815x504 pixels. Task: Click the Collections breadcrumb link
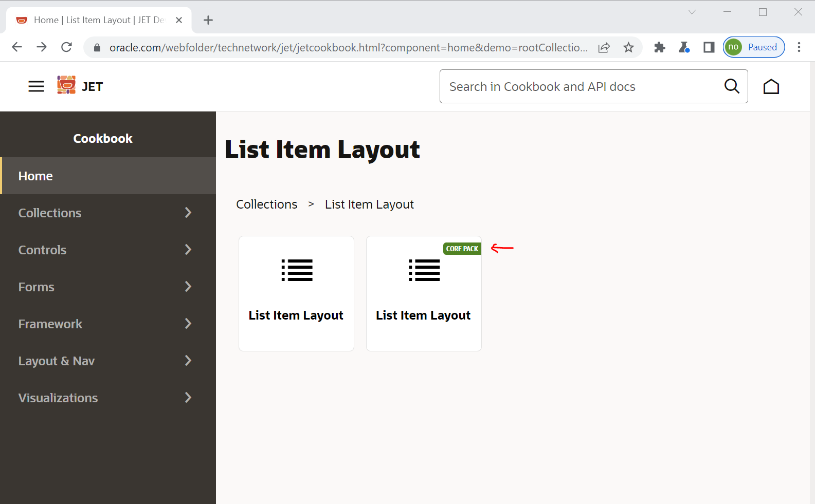[x=266, y=204]
